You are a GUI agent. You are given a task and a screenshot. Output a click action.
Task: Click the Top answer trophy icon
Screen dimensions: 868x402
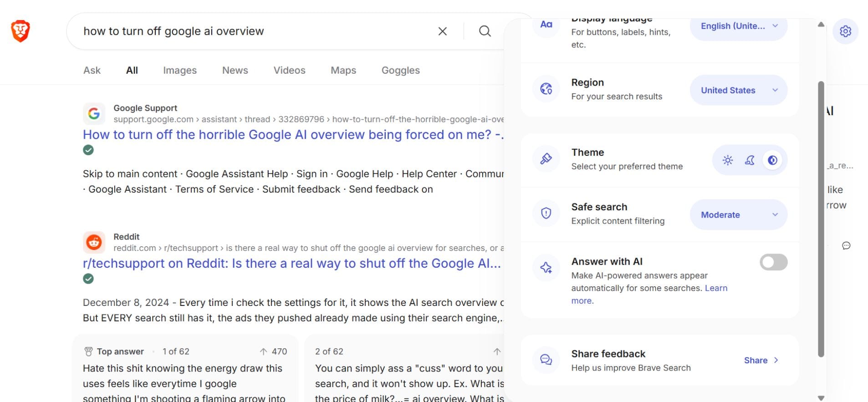[x=88, y=351]
